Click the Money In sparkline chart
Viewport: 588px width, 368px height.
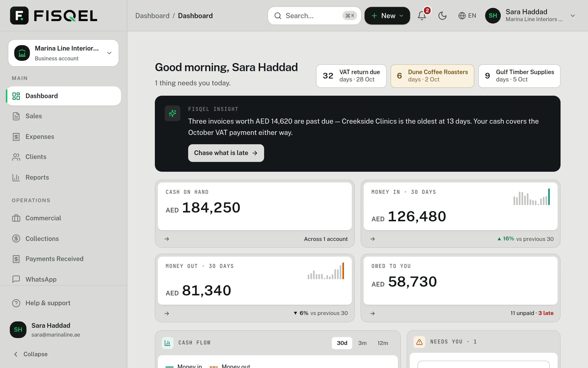[532, 197]
